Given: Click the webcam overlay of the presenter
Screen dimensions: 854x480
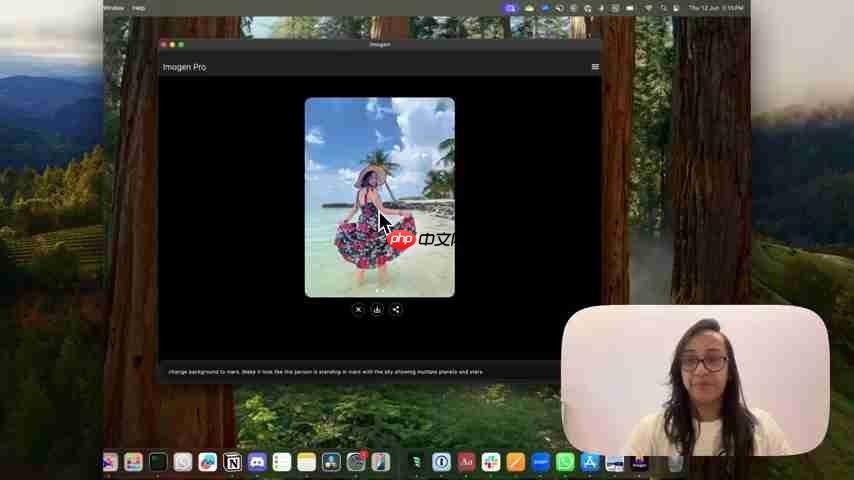Looking at the screenshot, I should (x=696, y=380).
